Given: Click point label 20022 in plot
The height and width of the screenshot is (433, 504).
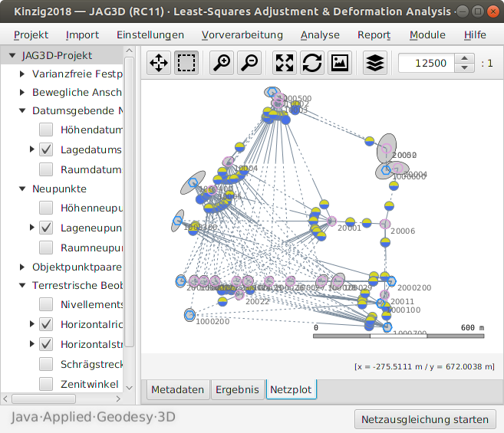Looking at the screenshot, I should 257,301.
